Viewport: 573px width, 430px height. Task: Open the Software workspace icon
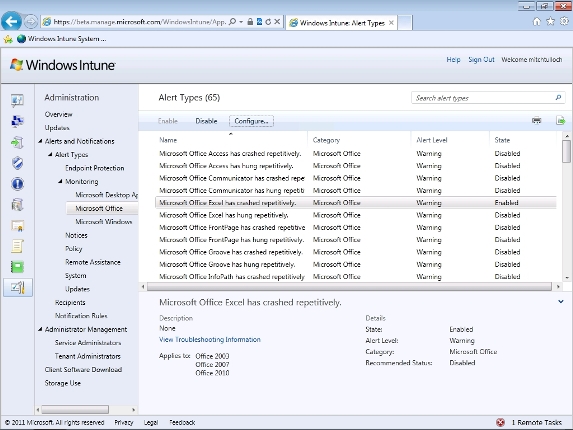point(17,205)
